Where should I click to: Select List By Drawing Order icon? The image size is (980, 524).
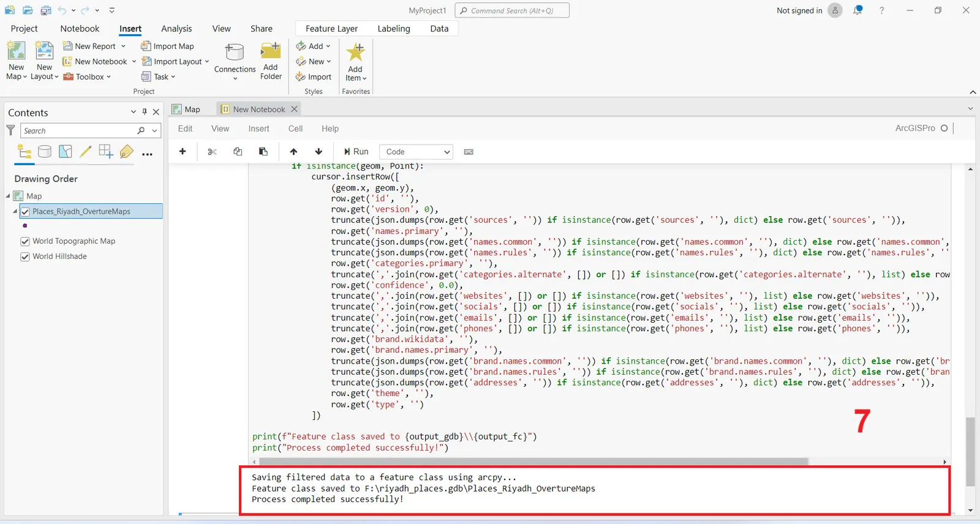coord(24,151)
